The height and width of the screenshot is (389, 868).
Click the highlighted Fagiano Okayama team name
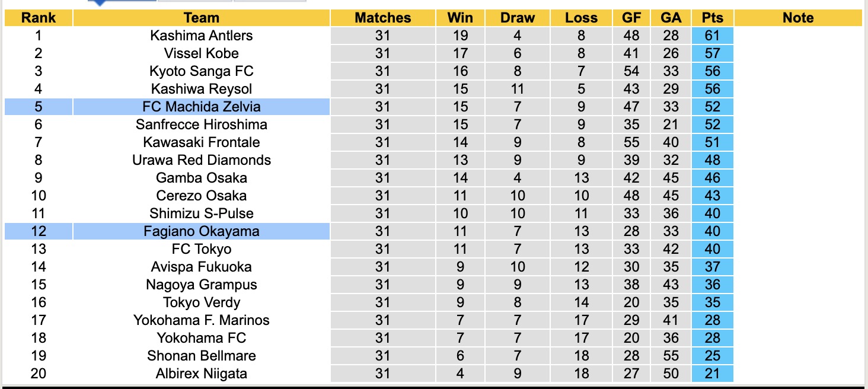pos(202,231)
